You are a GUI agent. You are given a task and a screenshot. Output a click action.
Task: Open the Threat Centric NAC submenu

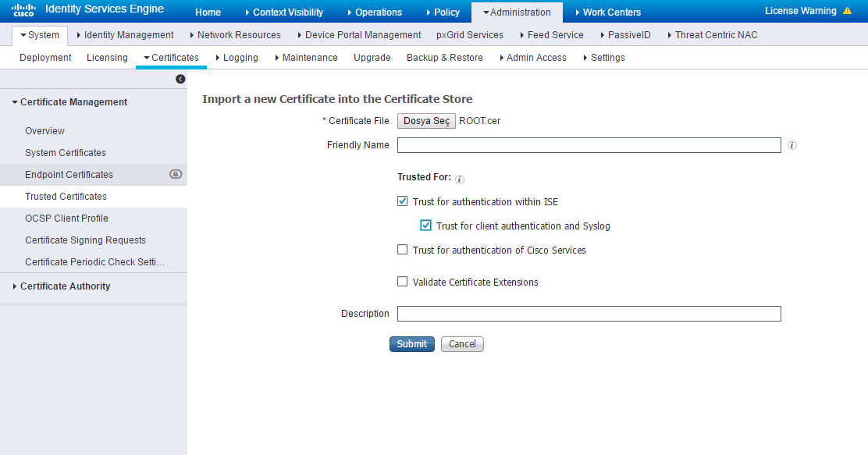pos(713,35)
